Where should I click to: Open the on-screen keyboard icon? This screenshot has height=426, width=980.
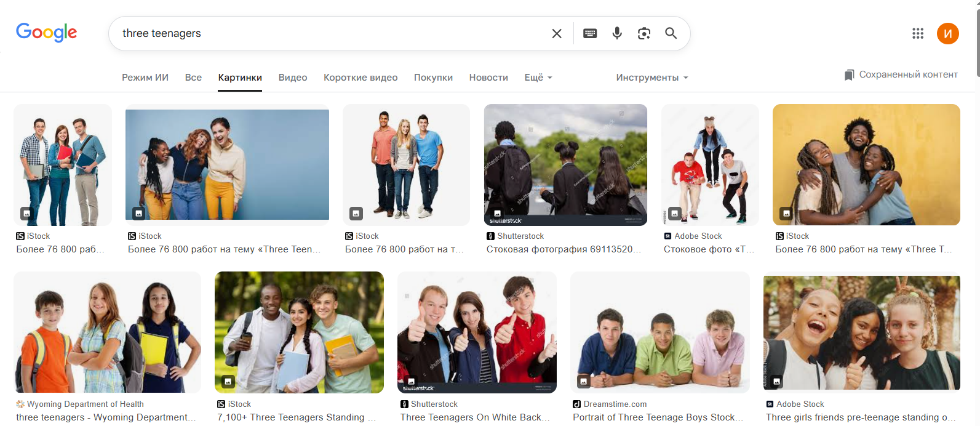[x=590, y=33]
